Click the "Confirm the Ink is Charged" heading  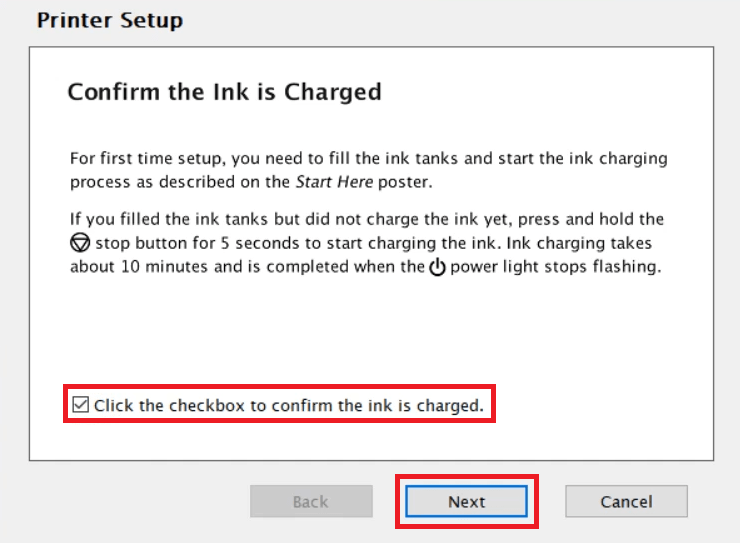(225, 92)
